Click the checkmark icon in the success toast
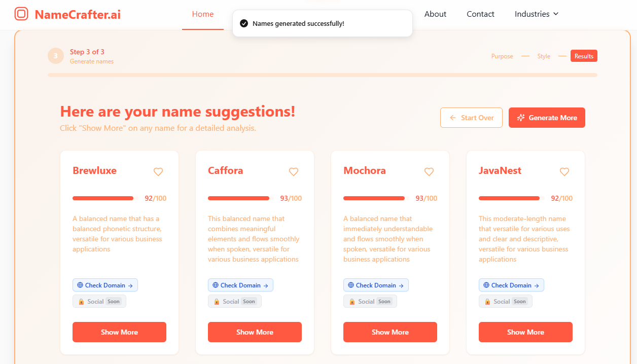Screen dimensions: 637x364 (244, 23)
